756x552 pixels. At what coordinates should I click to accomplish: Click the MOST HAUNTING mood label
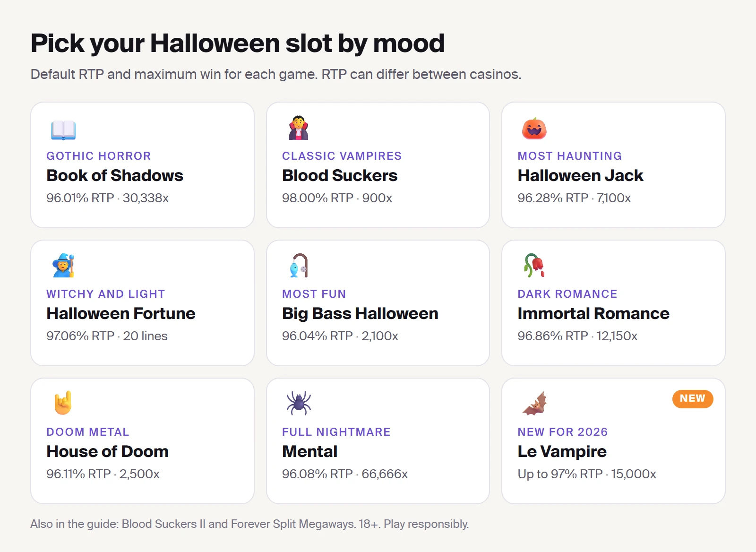tap(570, 156)
